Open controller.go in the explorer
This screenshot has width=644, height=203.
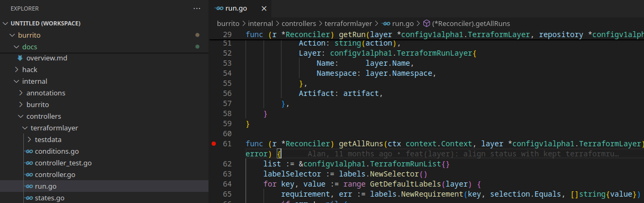click(55, 174)
